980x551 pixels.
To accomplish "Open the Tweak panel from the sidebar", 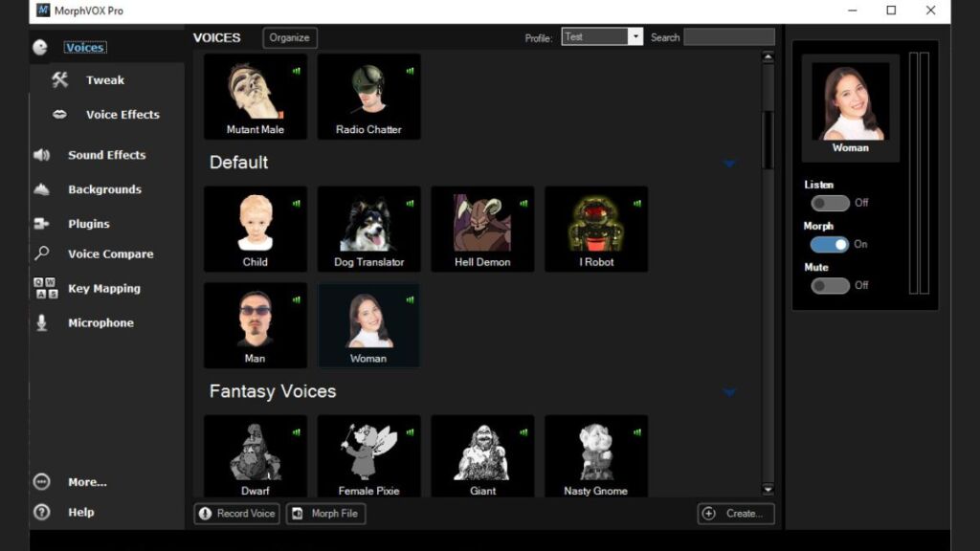I will 59,79.
